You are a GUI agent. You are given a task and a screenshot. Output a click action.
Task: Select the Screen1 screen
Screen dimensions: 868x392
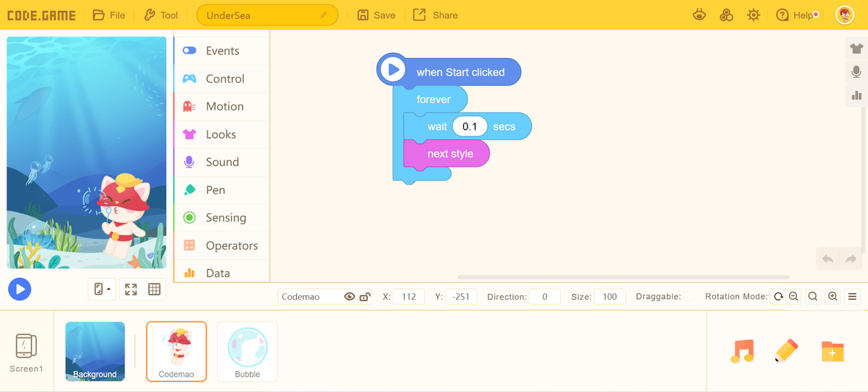tap(26, 353)
